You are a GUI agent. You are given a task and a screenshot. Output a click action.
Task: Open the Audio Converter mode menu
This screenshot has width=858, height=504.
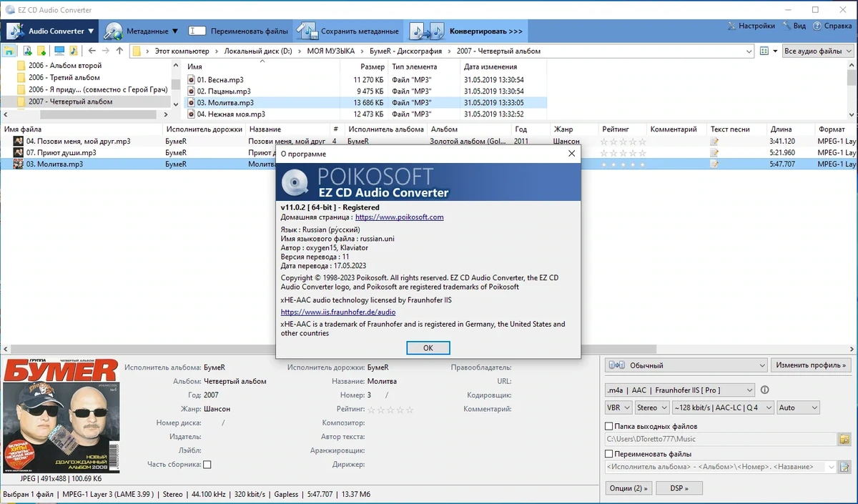(51, 31)
